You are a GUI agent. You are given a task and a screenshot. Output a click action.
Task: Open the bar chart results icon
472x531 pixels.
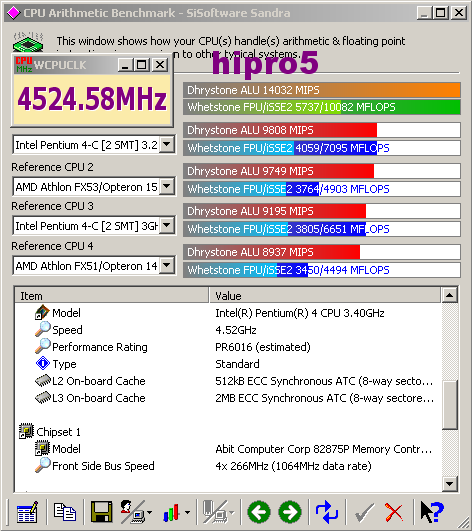[171, 512]
